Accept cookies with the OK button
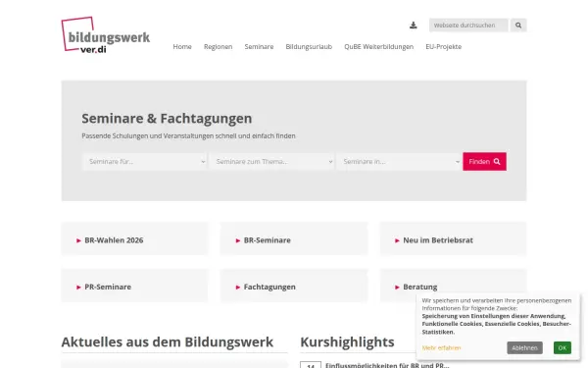Image resolution: width=588 pixels, height=368 pixels. pyautogui.click(x=563, y=347)
